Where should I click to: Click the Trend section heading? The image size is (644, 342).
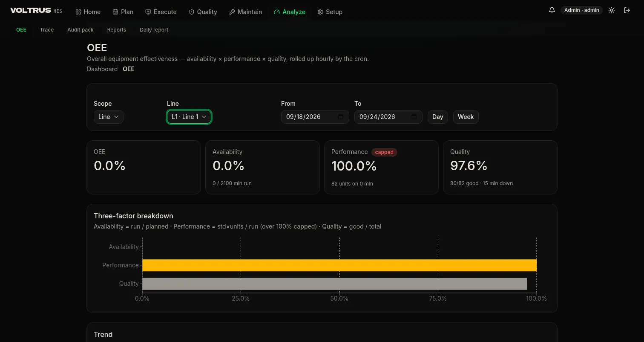click(x=103, y=334)
